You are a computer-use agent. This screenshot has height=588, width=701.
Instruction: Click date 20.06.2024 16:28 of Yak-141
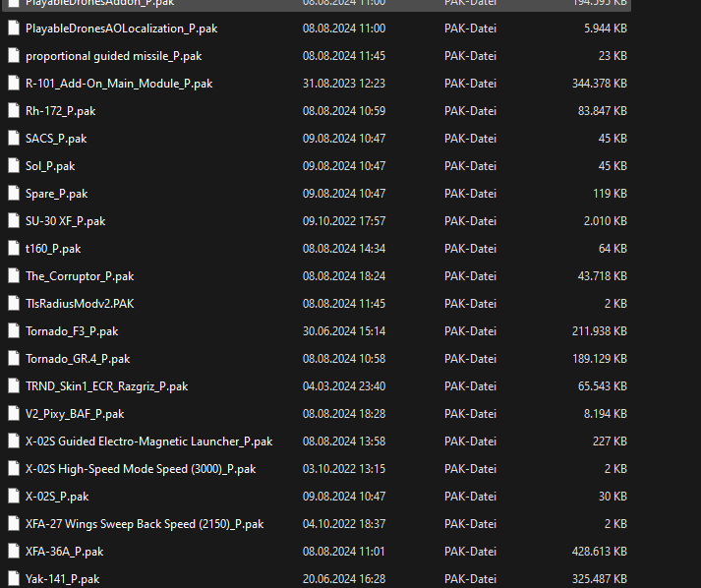tap(344, 579)
